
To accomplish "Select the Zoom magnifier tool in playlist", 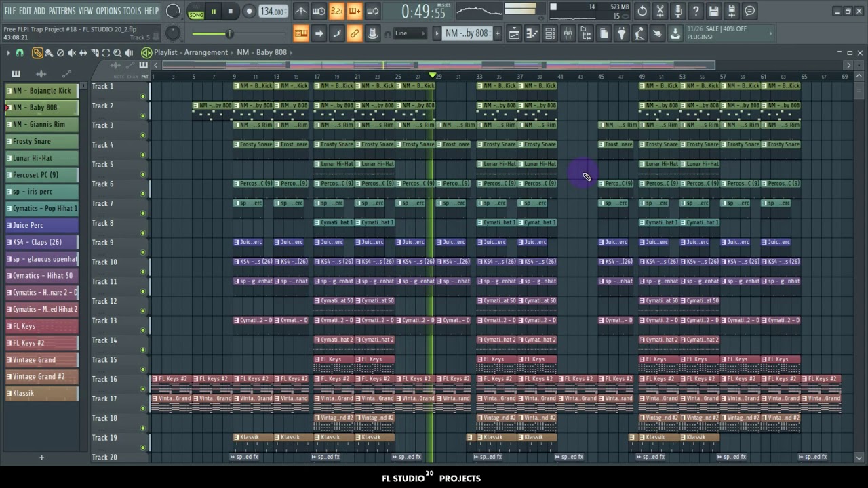I will pyautogui.click(x=117, y=53).
